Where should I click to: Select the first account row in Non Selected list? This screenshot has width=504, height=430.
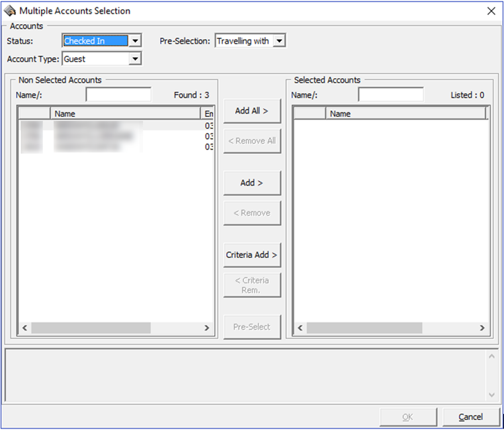(116, 126)
